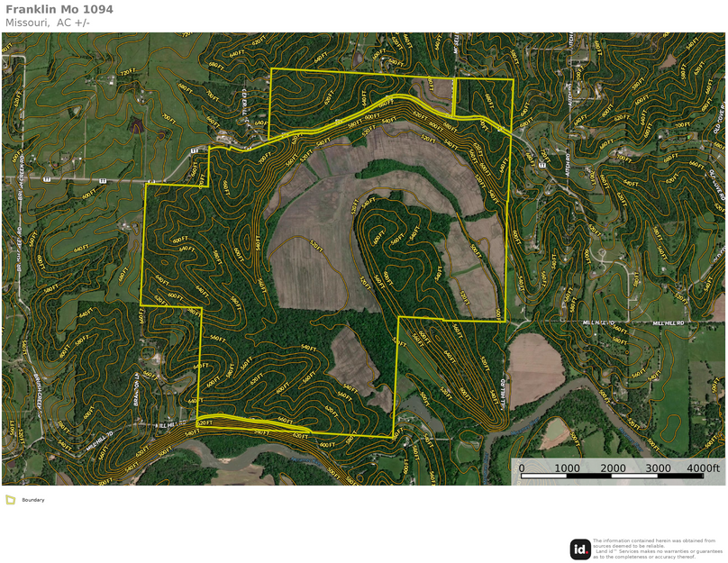Click the 2000 scale label

[613, 468]
